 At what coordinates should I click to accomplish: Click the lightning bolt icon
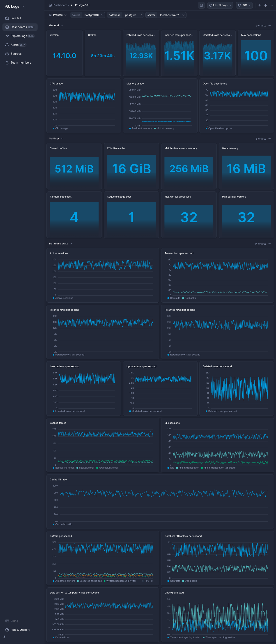pyautogui.click(x=265, y=5)
